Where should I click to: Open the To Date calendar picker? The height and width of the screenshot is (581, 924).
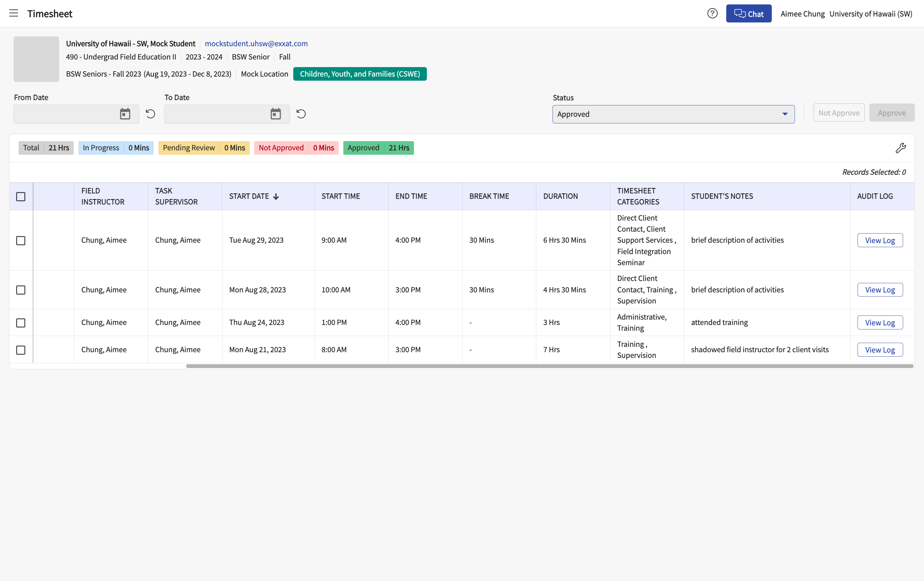pos(276,114)
